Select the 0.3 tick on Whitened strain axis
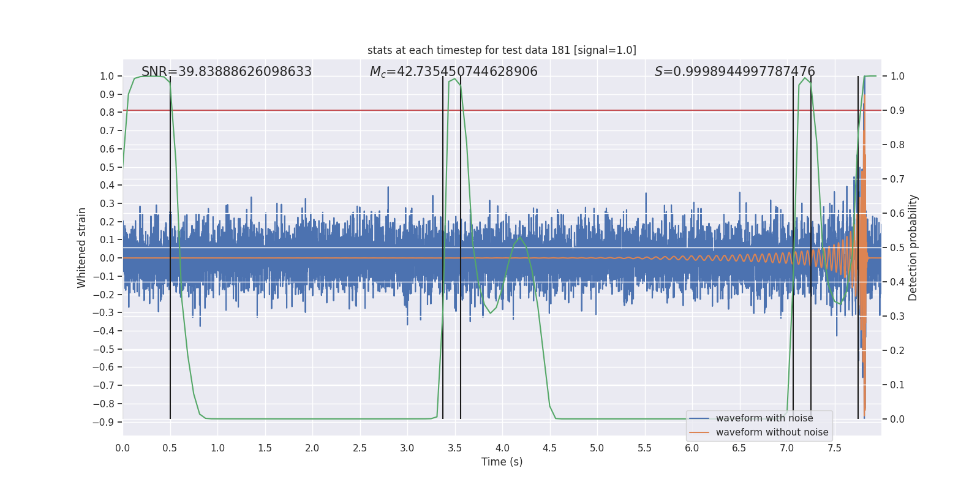Screen dimensions: 980x490 tap(107, 203)
